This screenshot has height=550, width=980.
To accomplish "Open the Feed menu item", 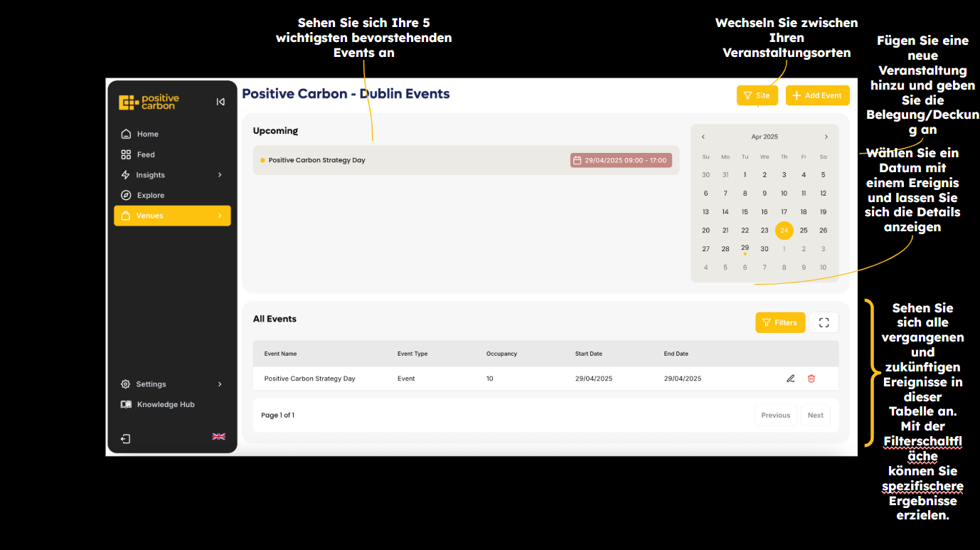I will pos(145,154).
